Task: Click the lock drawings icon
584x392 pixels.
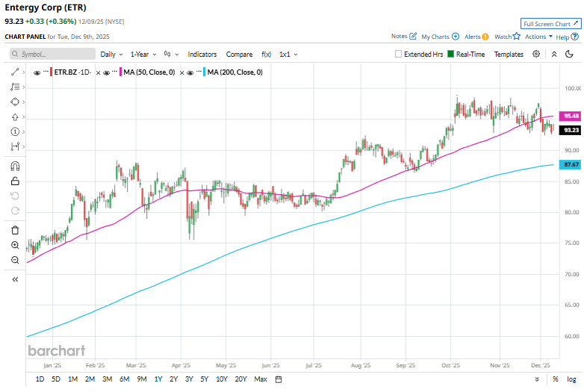Action: click(x=15, y=181)
